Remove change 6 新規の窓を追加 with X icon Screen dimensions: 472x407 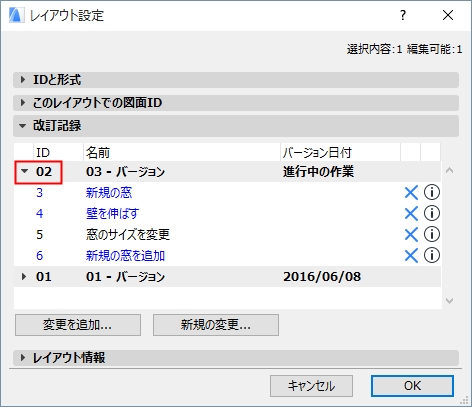[411, 256]
